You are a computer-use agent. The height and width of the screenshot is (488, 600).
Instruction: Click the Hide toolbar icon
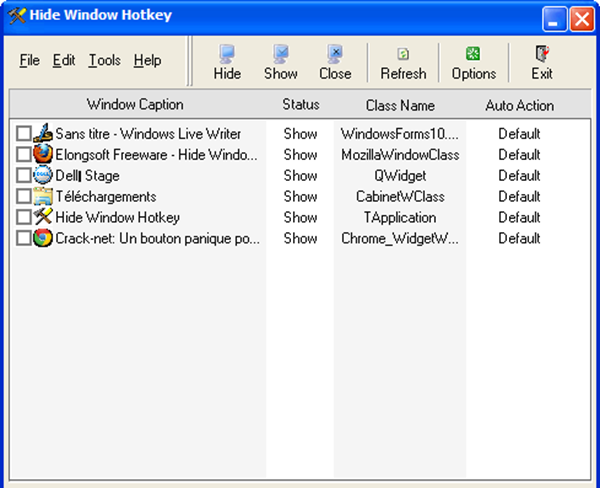pyautogui.click(x=227, y=54)
